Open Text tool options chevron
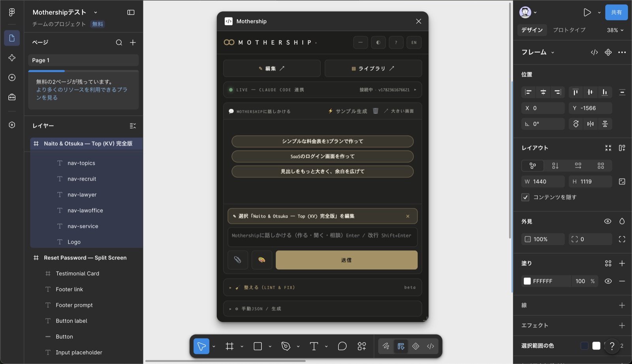The image size is (632, 364). 326,347
